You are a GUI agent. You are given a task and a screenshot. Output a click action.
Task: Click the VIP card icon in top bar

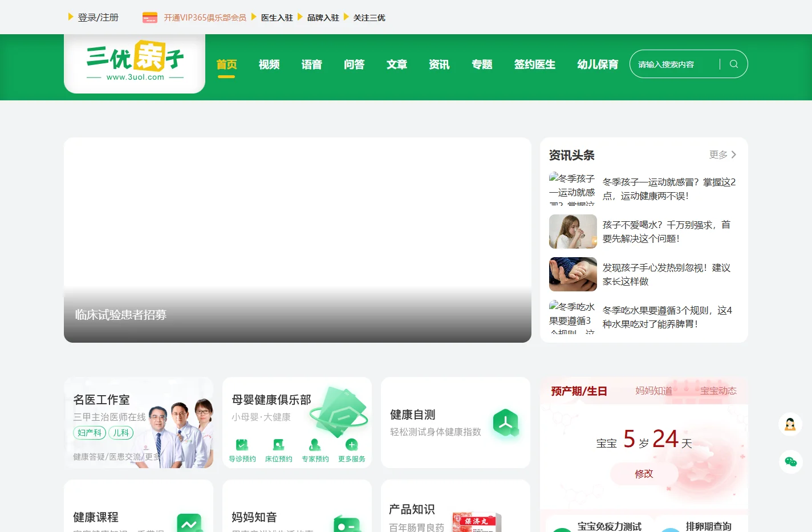[150, 18]
